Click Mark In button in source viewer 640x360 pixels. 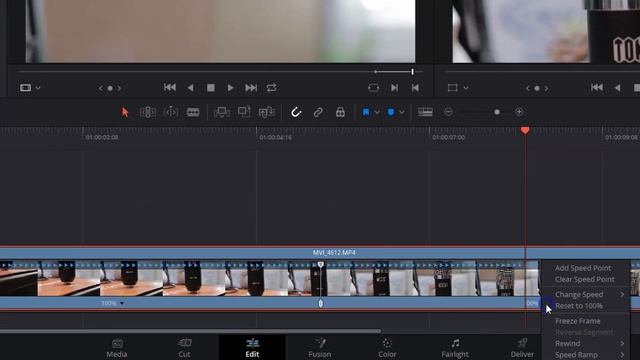tap(394, 88)
